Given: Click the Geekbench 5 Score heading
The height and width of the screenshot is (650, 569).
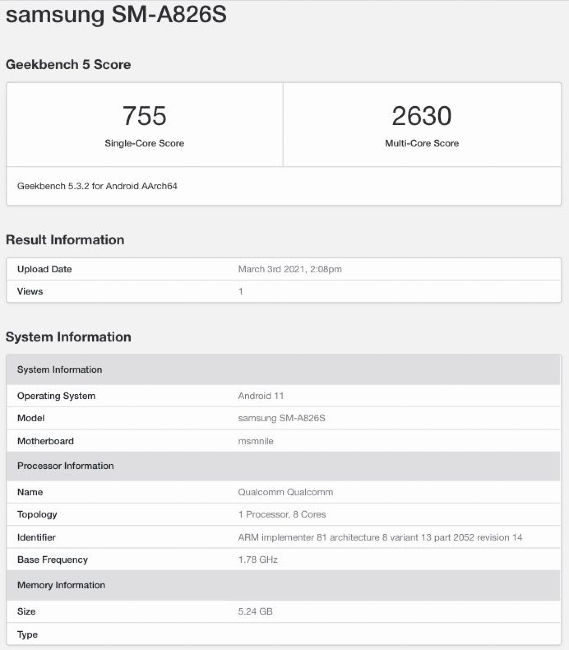Looking at the screenshot, I should point(68,65).
